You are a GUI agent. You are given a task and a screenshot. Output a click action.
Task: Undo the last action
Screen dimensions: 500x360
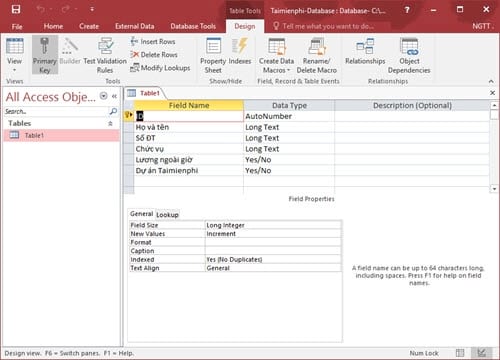pyautogui.click(x=41, y=9)
